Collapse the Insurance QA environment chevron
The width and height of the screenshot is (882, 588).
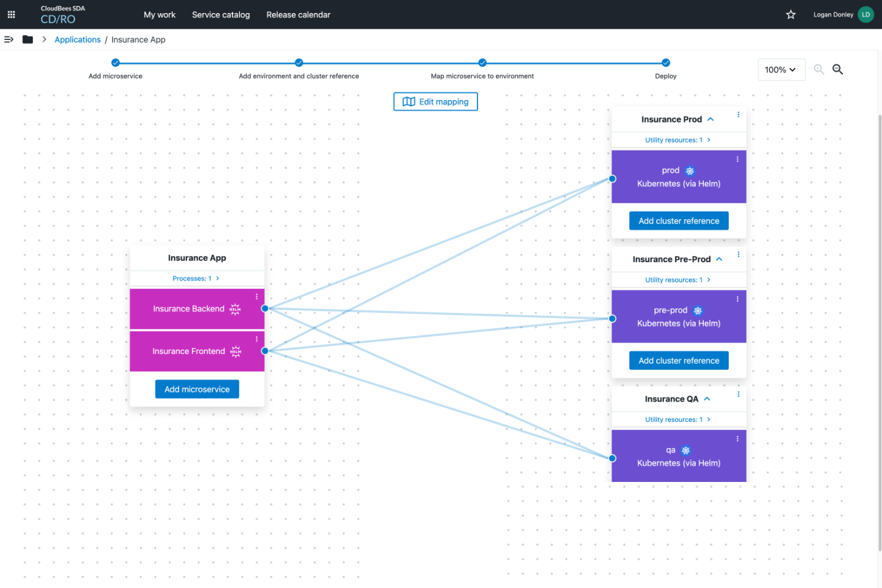(x=707, y=399)
